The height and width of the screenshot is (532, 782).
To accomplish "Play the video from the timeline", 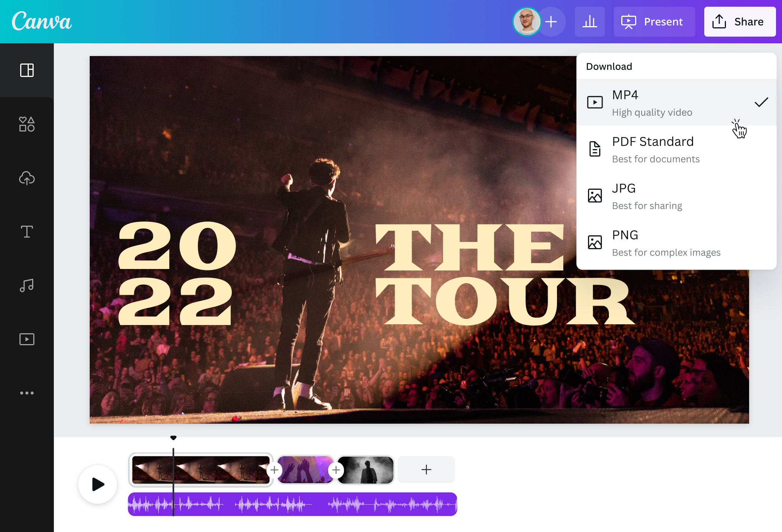I will pyautogui.click(x=98, y=484).
